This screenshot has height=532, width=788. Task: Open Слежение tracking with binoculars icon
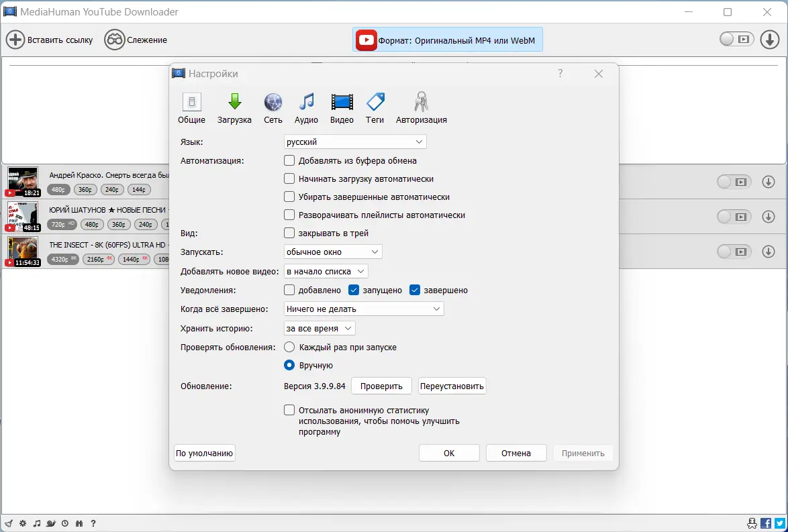[x=136, y=40]
